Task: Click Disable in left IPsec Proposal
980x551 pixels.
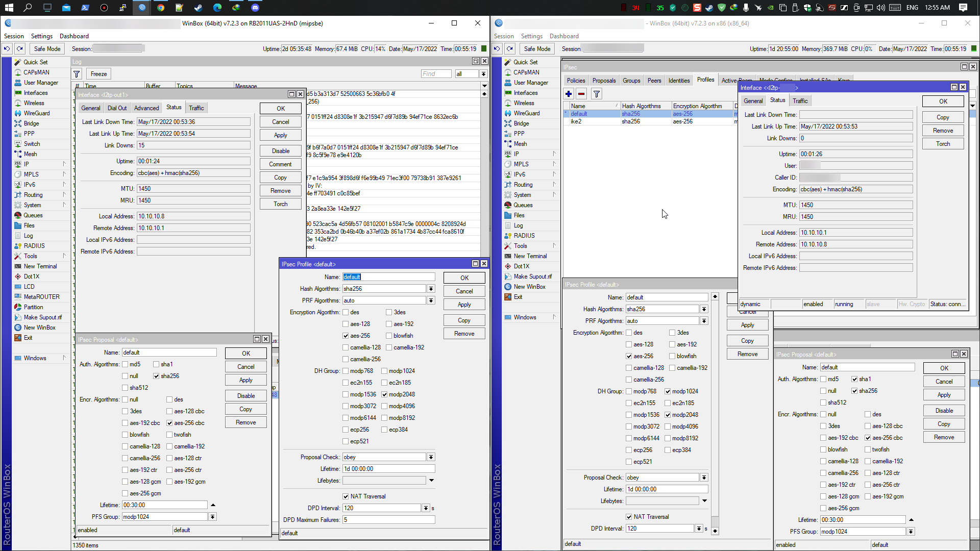Action: [246, 396]
